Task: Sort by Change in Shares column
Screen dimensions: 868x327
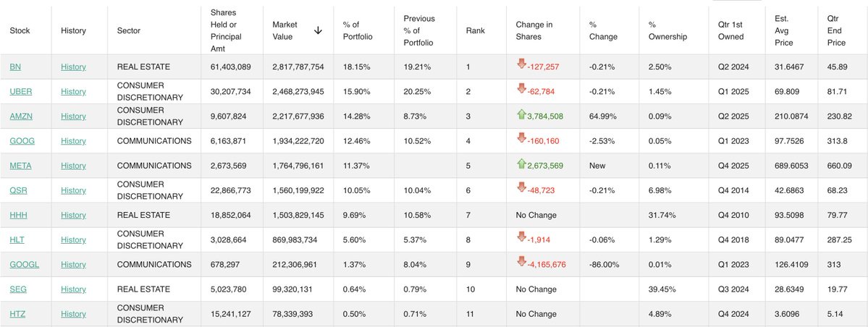Action: (x=534, y=30)
